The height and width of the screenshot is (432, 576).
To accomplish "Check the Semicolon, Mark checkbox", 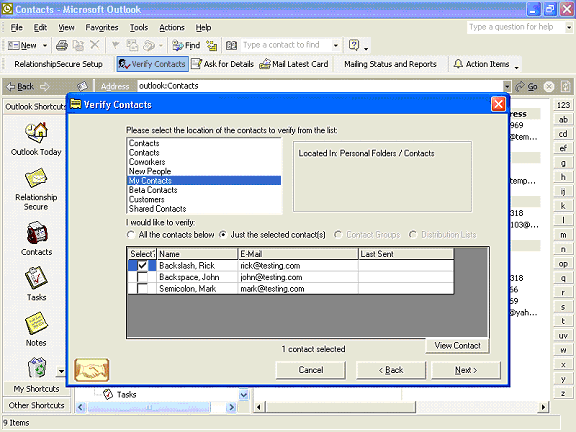I will click(142, 289).
